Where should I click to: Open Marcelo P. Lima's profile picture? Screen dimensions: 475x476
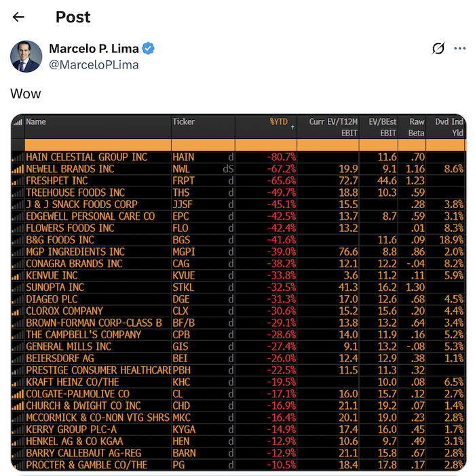click(26, 56)
